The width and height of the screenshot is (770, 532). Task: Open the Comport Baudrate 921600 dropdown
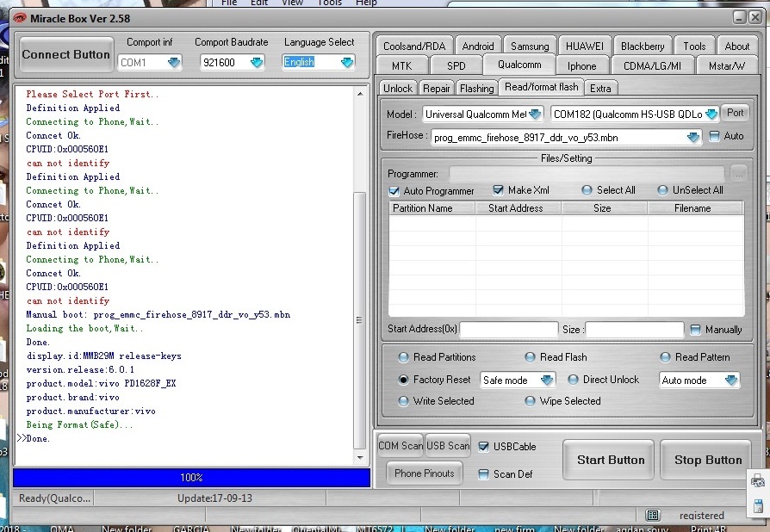[x=257, y=62]
